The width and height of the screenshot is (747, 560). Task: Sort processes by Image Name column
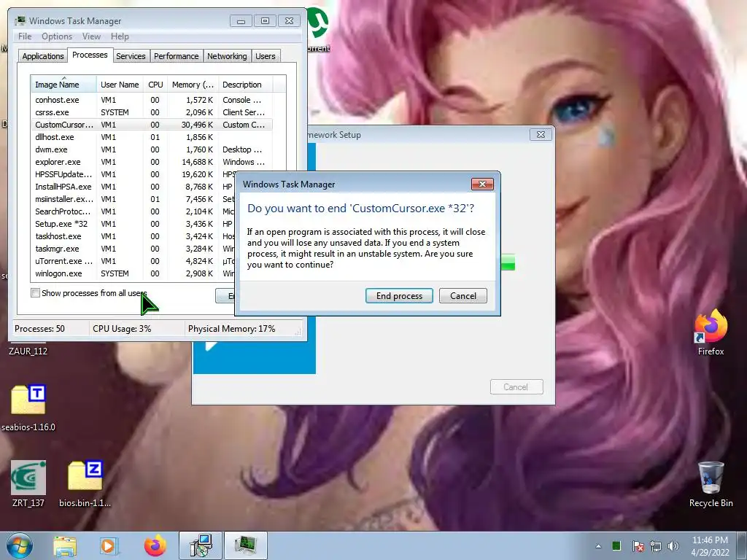(64, 85)
